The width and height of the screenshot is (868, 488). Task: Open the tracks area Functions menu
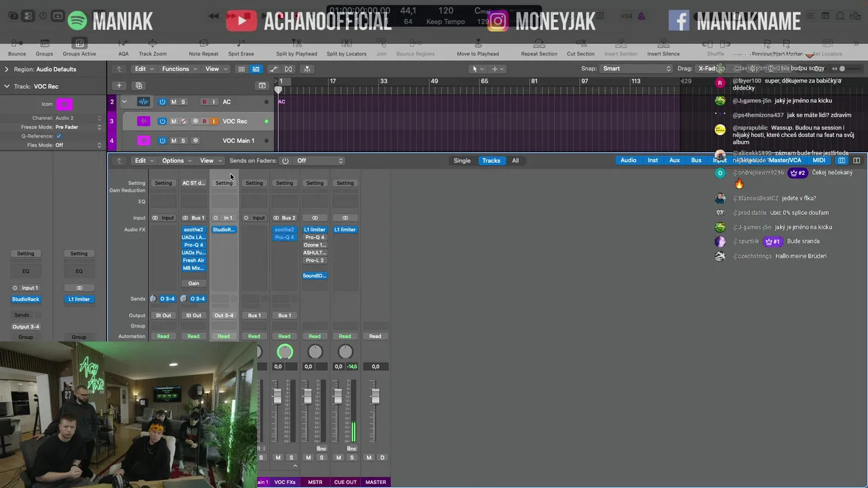(x=178, y=68)
